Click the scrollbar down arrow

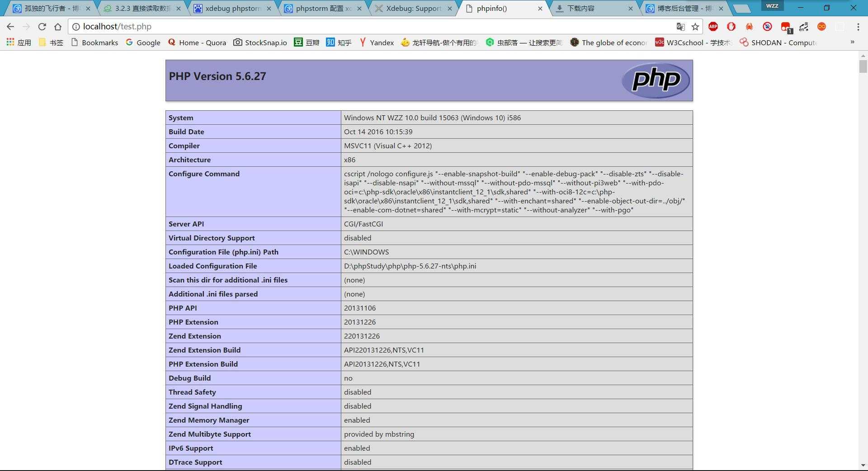tap(863, 466)
